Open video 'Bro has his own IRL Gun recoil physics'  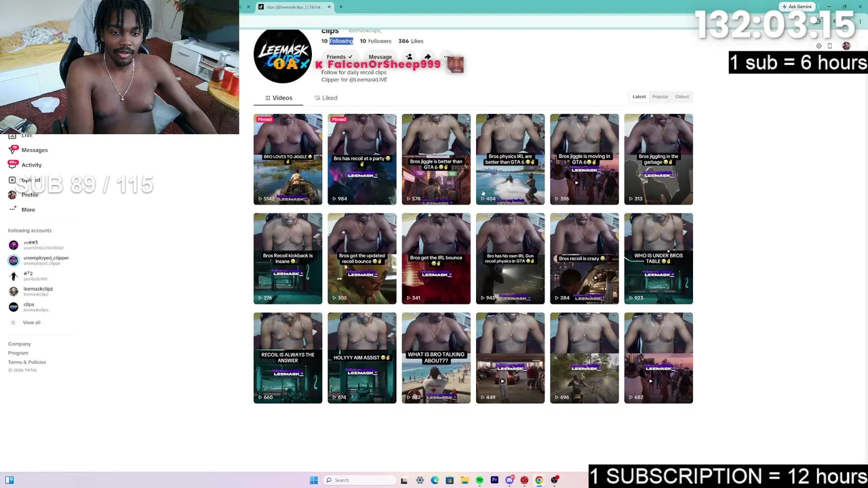510,258
